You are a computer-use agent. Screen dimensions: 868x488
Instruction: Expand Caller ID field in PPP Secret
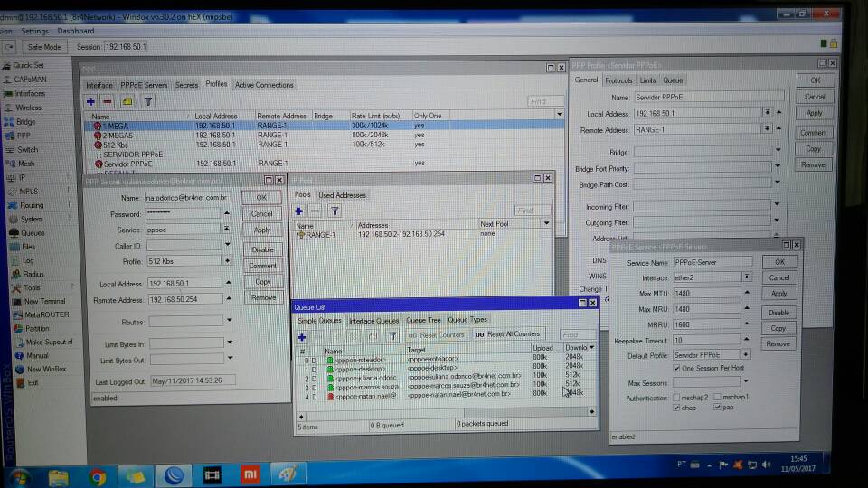pyautogui.click(x=228, y=245)
